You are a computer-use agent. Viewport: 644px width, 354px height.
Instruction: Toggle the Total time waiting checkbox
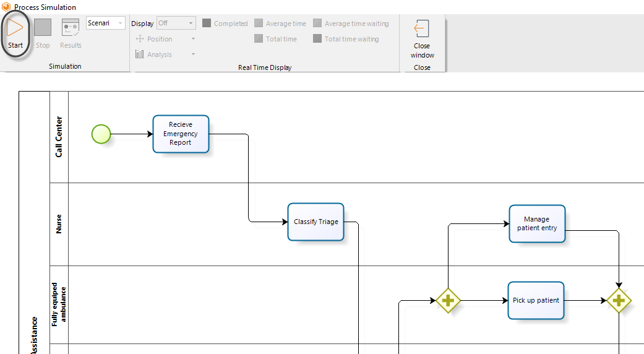coord(317,38)
